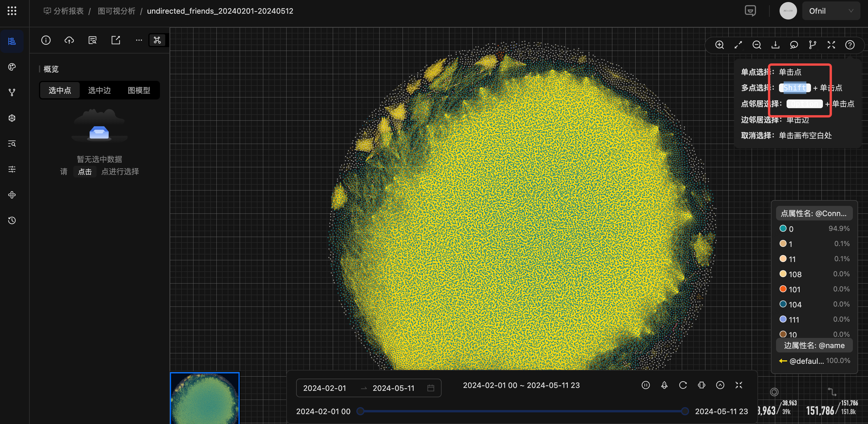Click the timeline left slider handle

[x=360, y=411]
